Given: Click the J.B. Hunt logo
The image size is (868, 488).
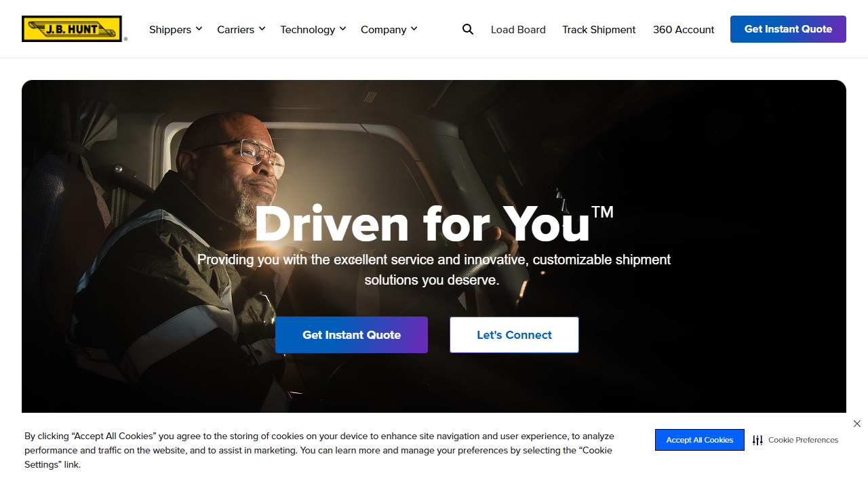Looking at the screenshot, I should coord(72,29).
